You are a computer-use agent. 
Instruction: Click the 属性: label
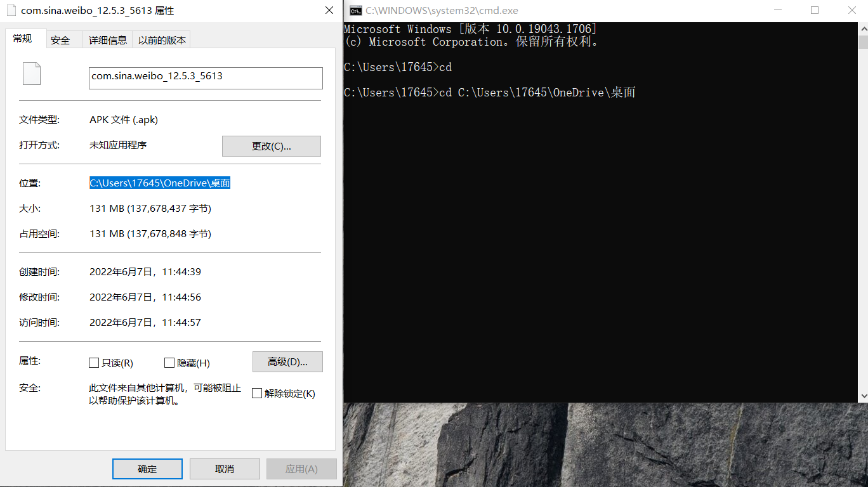pos(30,361)
